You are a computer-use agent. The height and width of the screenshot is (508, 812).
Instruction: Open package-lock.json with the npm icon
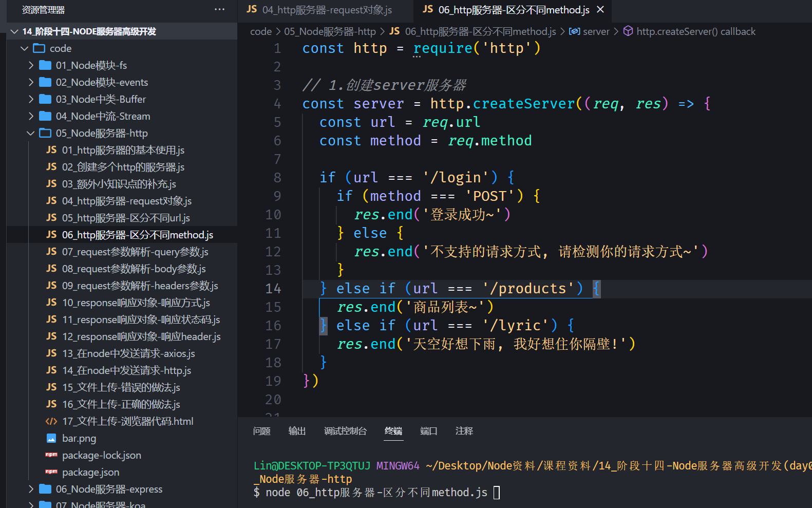click(101, 455)
